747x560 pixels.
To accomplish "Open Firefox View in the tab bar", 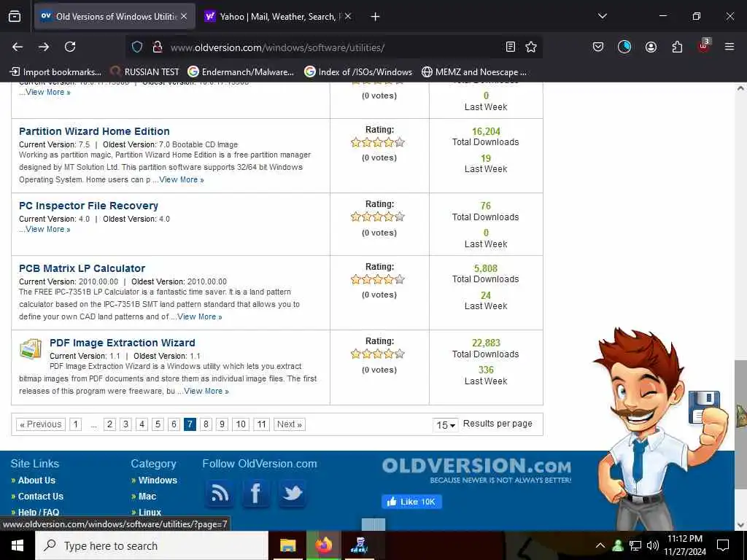I will tap(15, 17).
